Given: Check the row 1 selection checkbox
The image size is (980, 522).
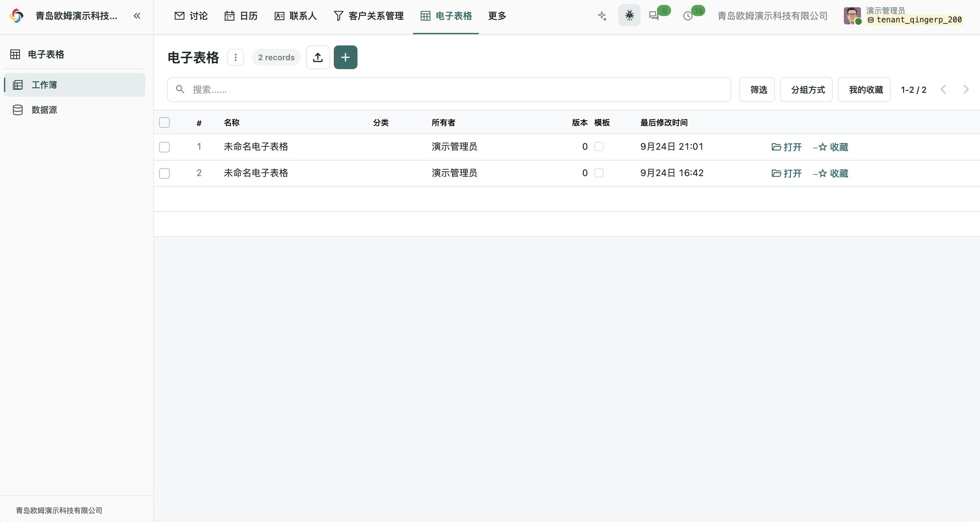Looking at the screenshot, I should [x=164, y=147].
